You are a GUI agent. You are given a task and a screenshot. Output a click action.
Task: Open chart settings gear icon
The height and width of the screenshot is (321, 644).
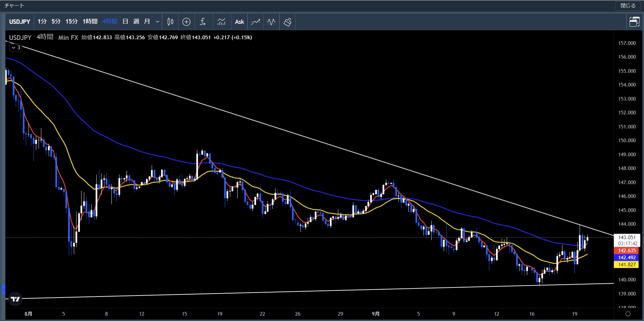[x=628, y=314]
